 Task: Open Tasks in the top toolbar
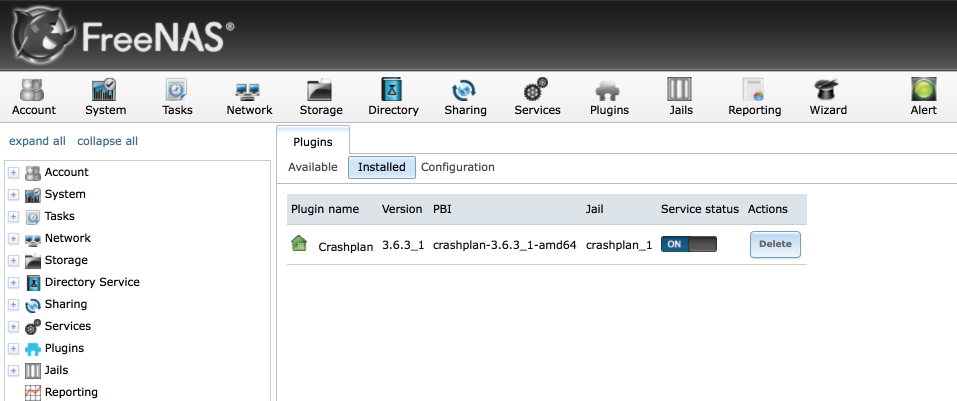click(x=177, y=98)
